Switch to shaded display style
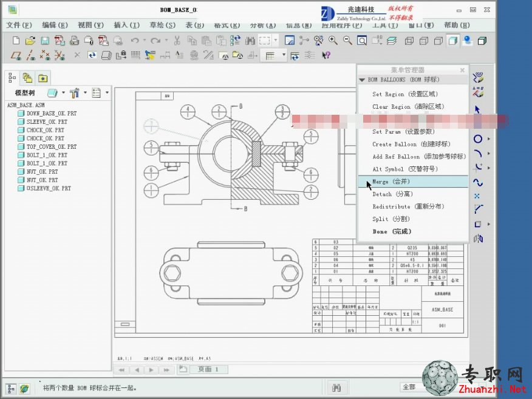This screenshot has height=399, width=532. click(x=453, y=41)
